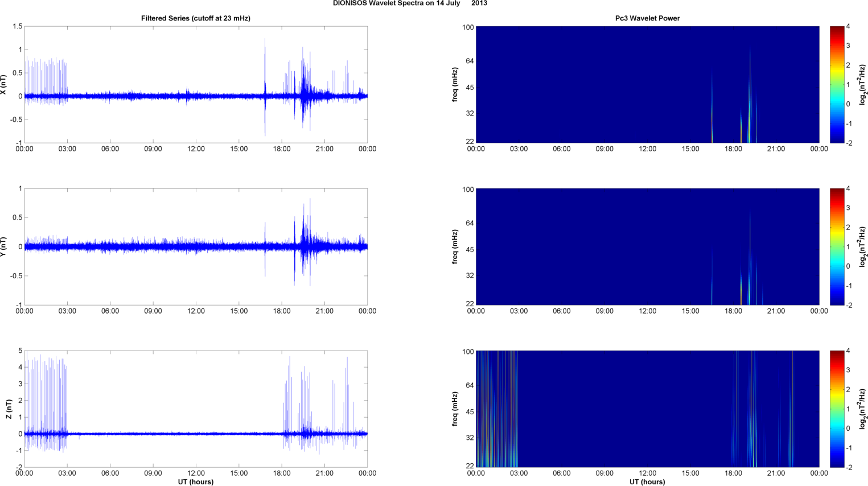Click the 4 value on top colorbar

[848, 27]
